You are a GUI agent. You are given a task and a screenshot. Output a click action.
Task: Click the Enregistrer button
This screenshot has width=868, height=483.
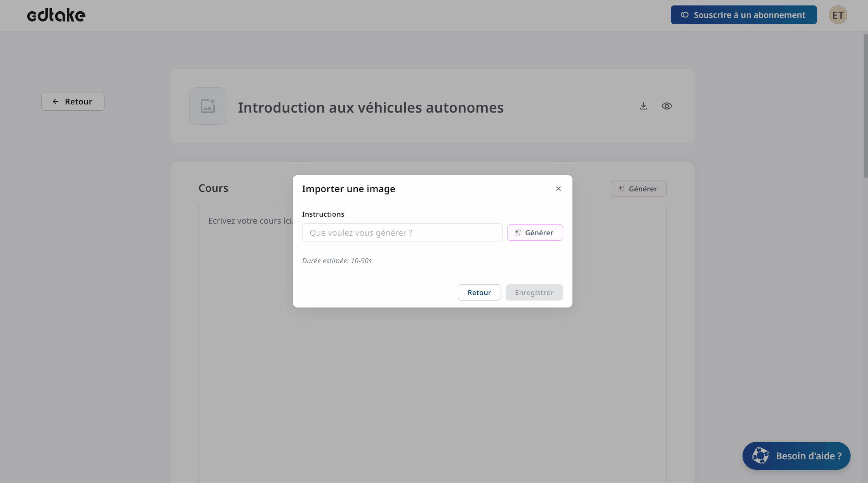[534, 292]
